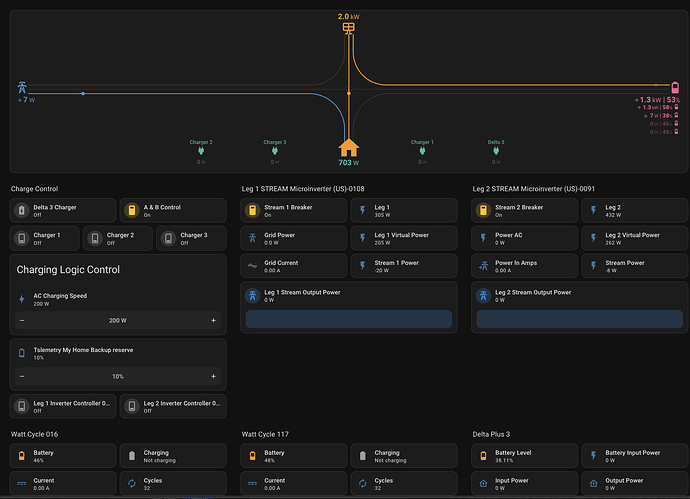Click the Cycles icon under Watt Cycle 016

[132, 484]
